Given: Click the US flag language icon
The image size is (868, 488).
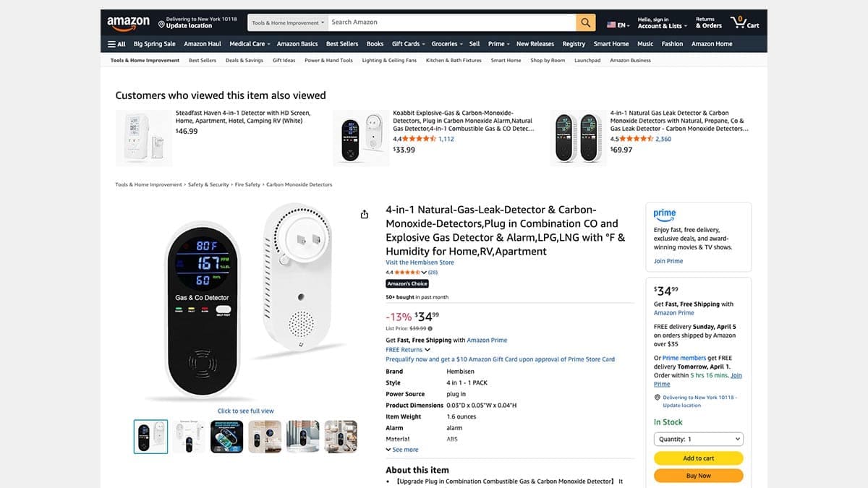Looking at the screenshot, I should coord(611,25).
